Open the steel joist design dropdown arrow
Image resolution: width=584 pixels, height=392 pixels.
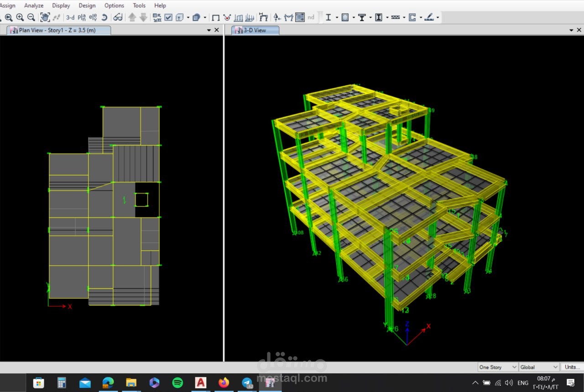pyautogui.click(x=404, y=17)
